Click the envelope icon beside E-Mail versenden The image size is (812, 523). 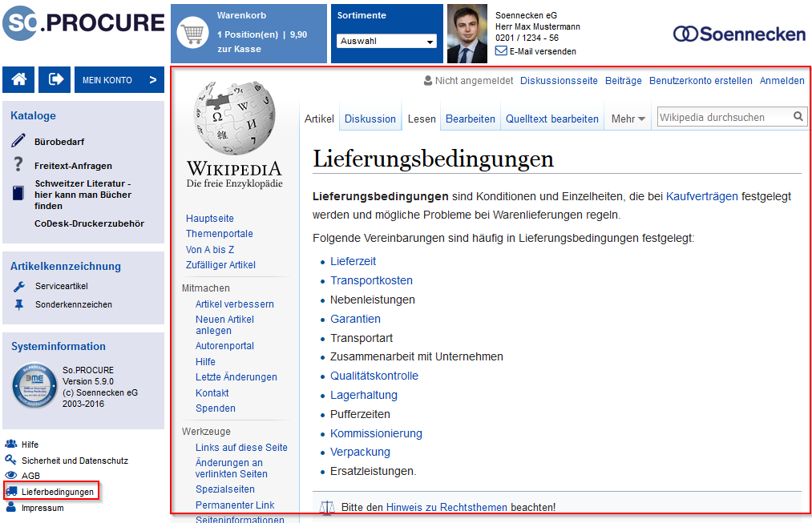501,50
